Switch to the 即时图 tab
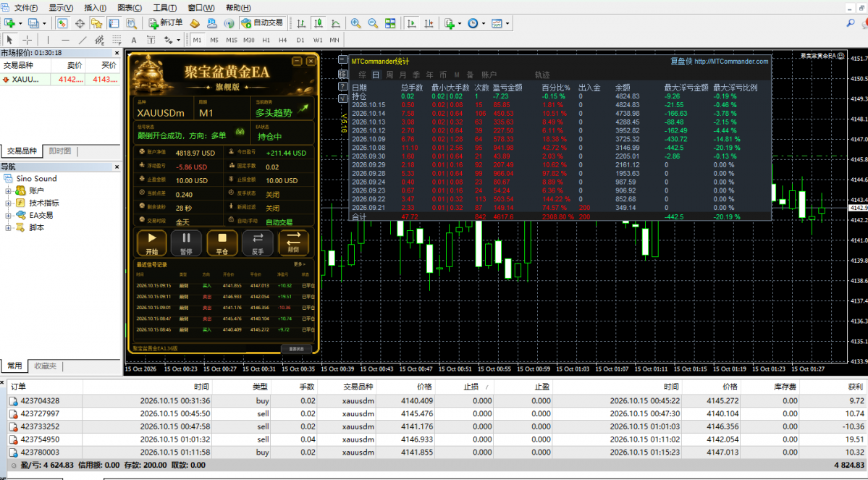 click(x=60, y=151)
